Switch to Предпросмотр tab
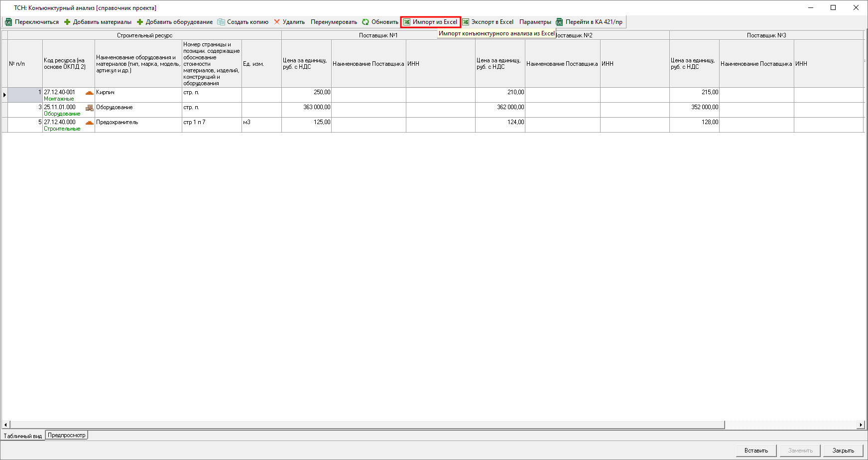The height and width of the screenshot is (460, 868). (66, 435)
